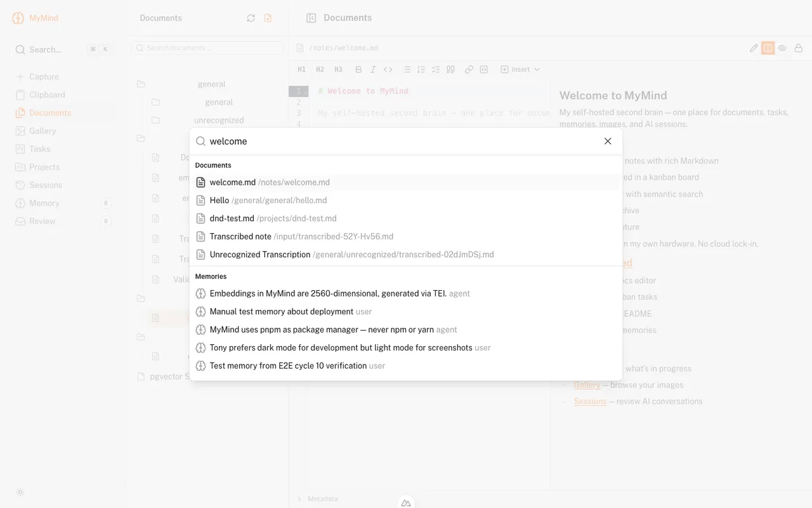This screenshot has height=508, width=812.
Task: Click editor line 1 "# Welcome to MyMind"
Action: pyautogui.click(x=363, y=91)
